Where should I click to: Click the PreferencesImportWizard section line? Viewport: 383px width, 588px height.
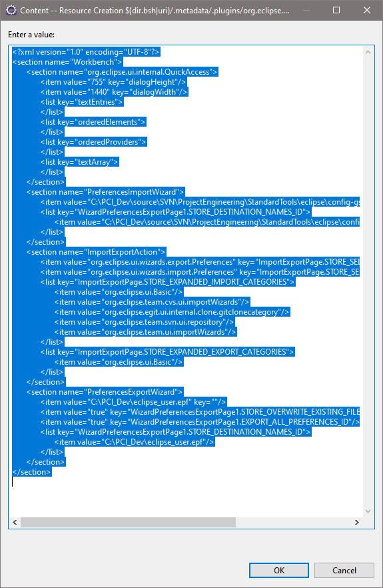pos(105,192)
